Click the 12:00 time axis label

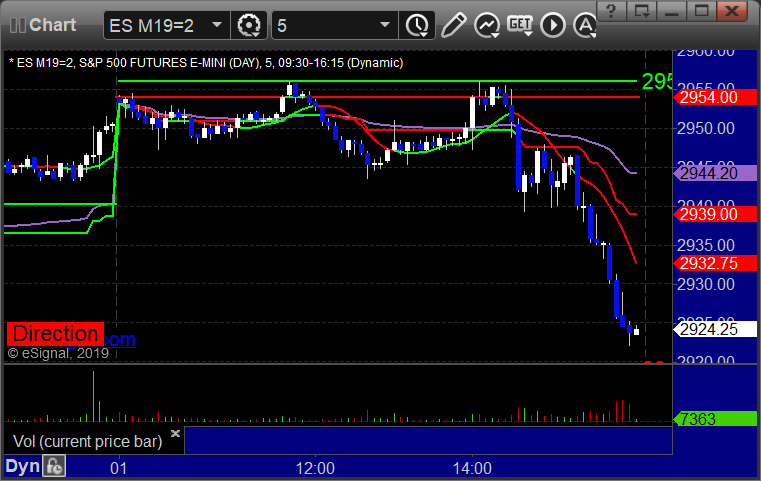pyautogui.click(x=315, y=468)
